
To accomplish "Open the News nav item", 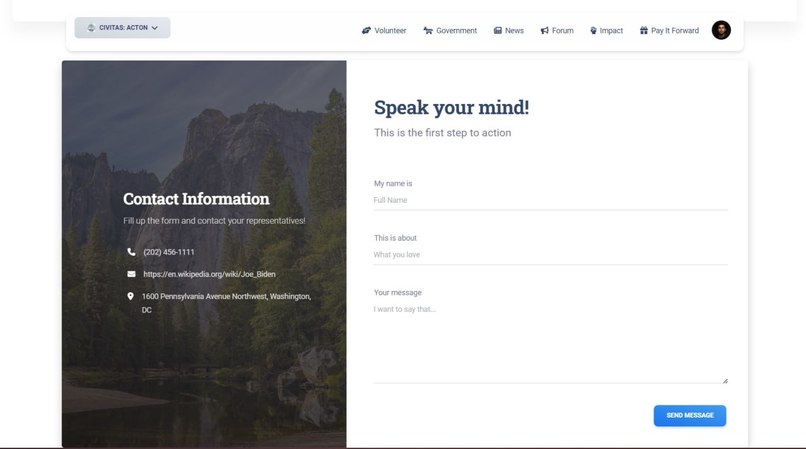I will [509, 30].
